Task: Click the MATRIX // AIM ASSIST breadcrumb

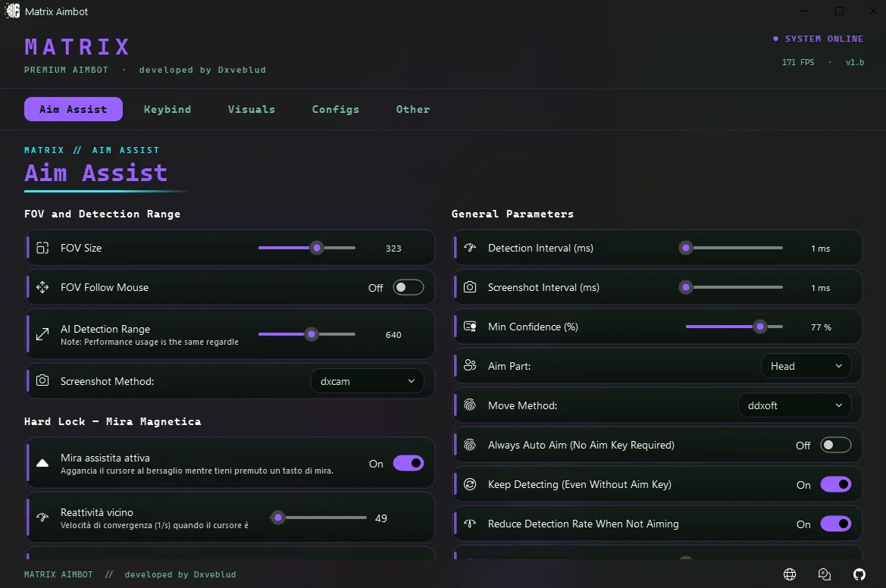Action: click(x=92, y=150)
